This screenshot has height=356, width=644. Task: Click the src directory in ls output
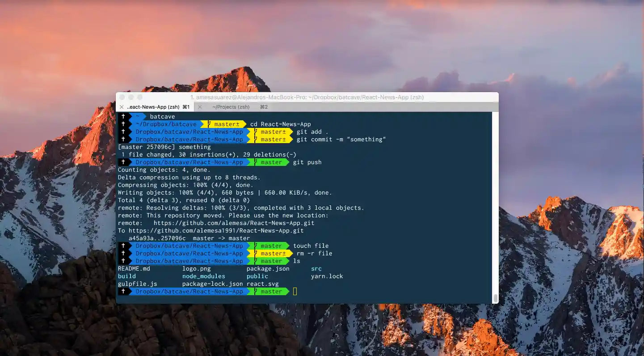pos(316,269)
